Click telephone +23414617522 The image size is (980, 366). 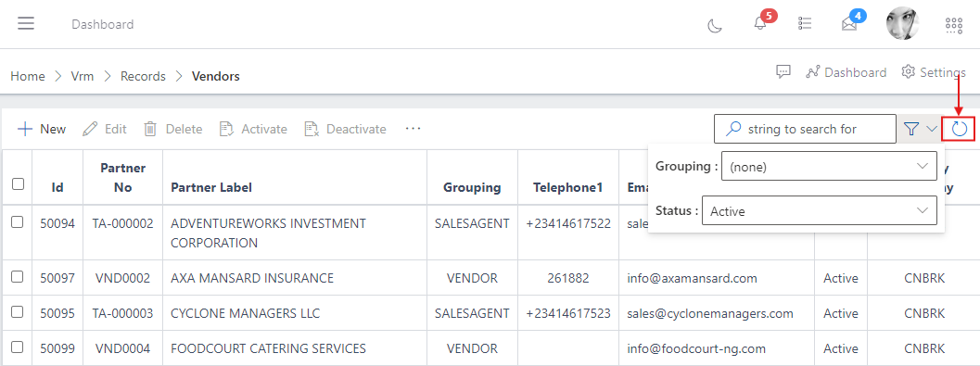568,223
